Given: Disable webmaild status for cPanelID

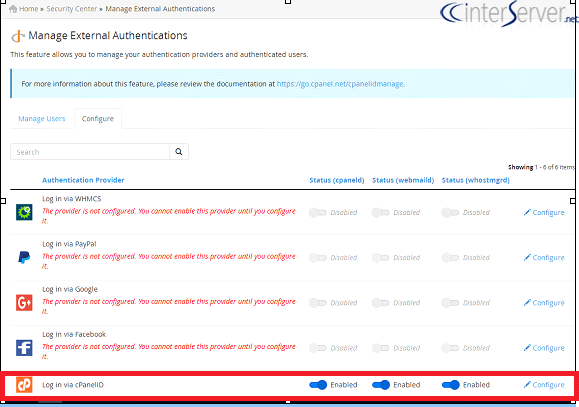Looking at the screenshot, I should 381,385.
